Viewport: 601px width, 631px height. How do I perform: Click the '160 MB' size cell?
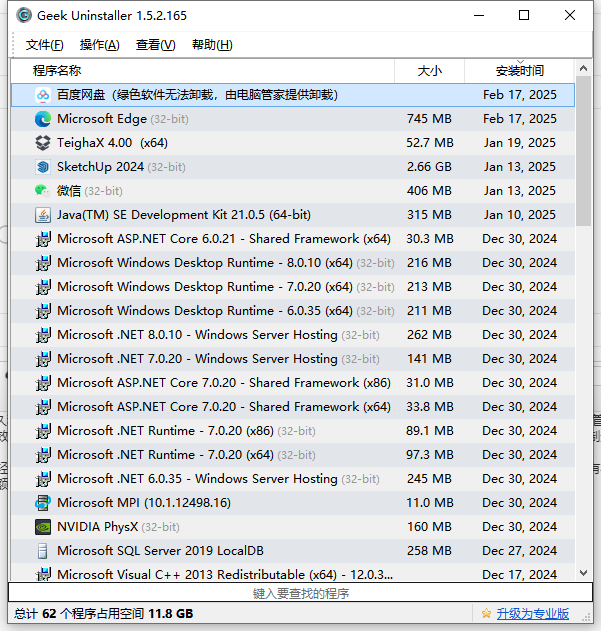click(x=429, y=527)
